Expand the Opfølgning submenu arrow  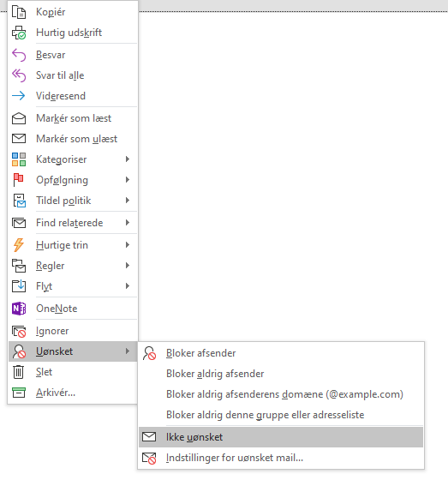(x=128, y=180)
